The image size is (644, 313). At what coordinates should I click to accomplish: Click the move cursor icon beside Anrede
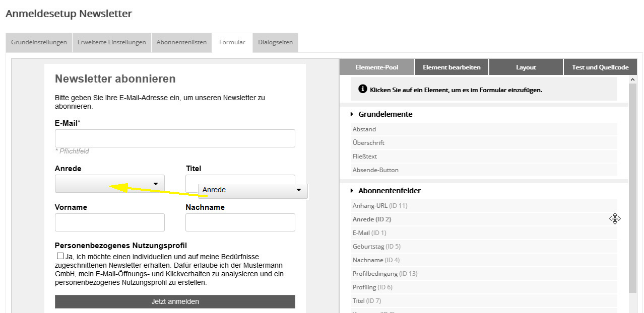point(615,219)
